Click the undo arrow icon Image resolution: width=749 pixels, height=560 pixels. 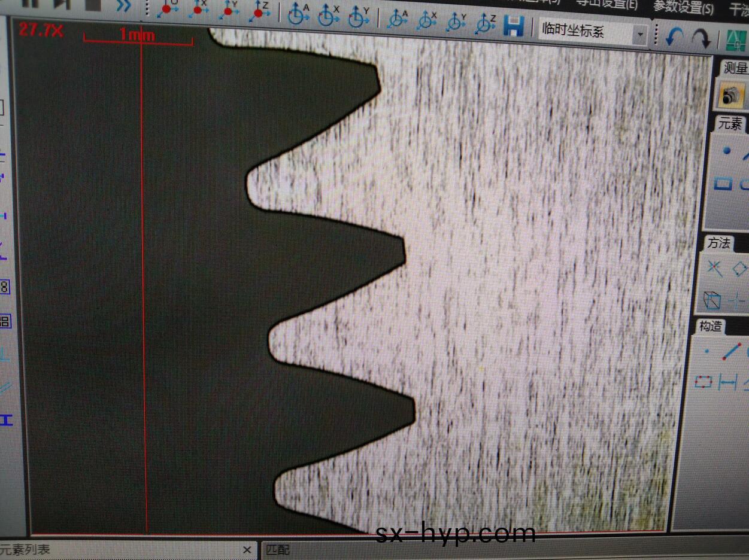[675, 38]
